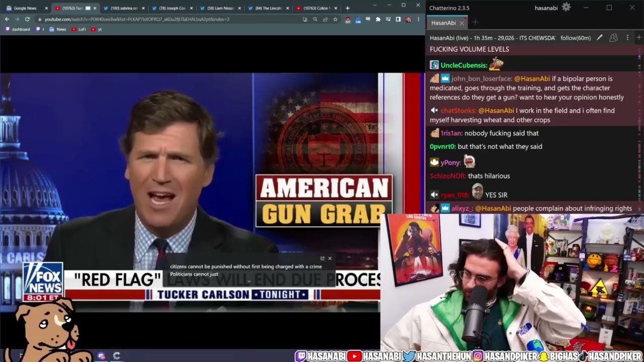Click username yPony in chat
644x362 pixels.
click(x=451, y=163)
